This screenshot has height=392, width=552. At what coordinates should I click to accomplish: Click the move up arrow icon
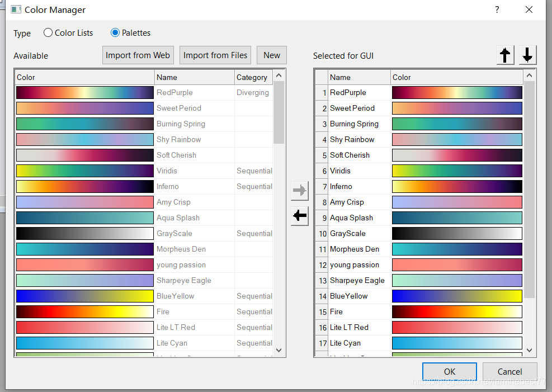pyautogui.click(x=505, y=55)
